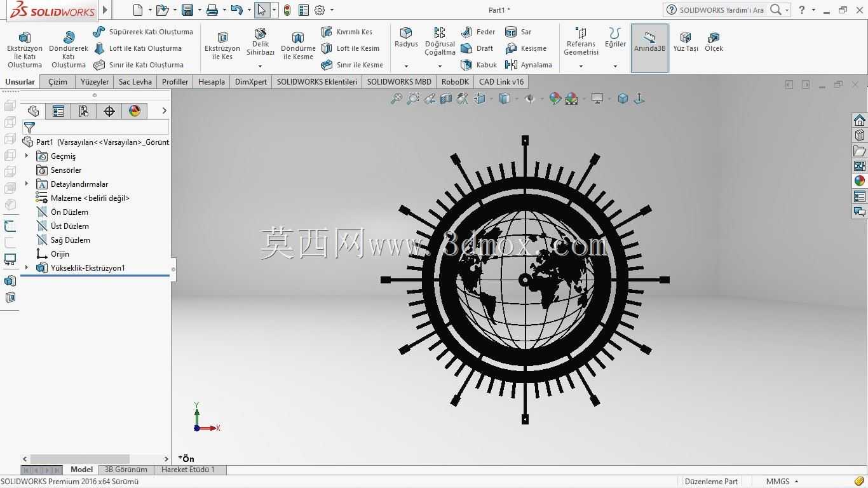
Task: Click Yüz Taşı move face tool
Action: (x=686, y=42)
